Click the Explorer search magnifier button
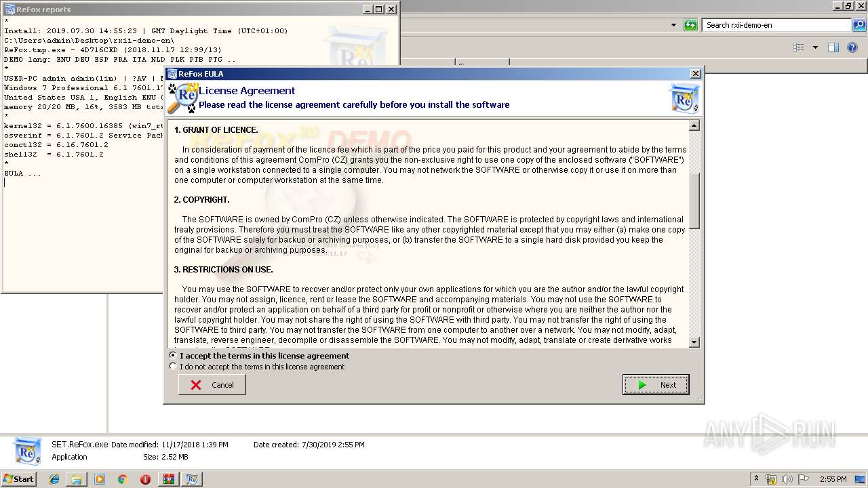Screen dimensions: 868x488 859,25
